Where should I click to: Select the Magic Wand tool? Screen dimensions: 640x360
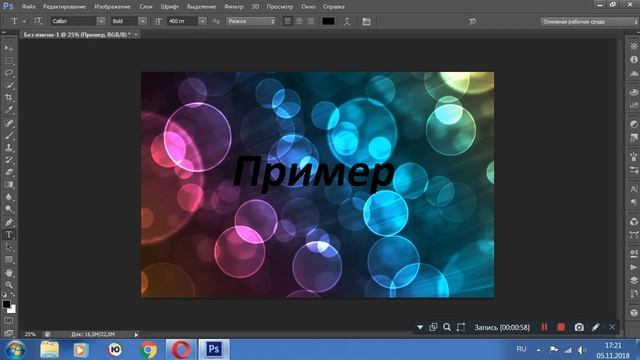[x=9, y=85]
